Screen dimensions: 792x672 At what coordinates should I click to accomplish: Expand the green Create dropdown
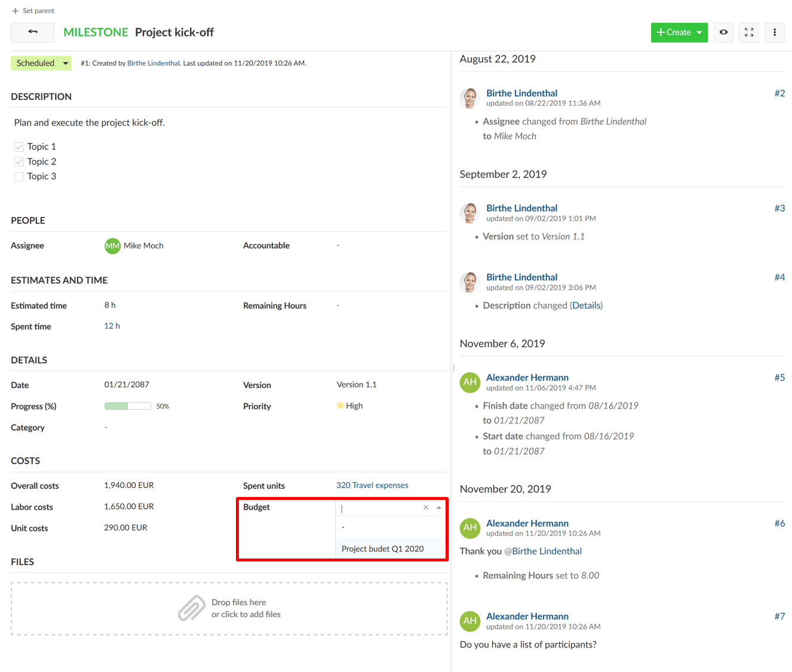tap(699, 32)
